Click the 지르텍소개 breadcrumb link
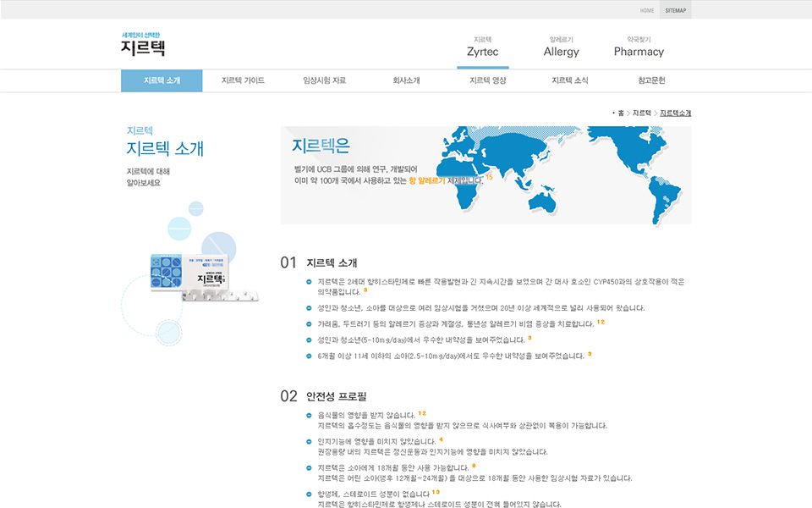812x508 pixels. (675, 113)
